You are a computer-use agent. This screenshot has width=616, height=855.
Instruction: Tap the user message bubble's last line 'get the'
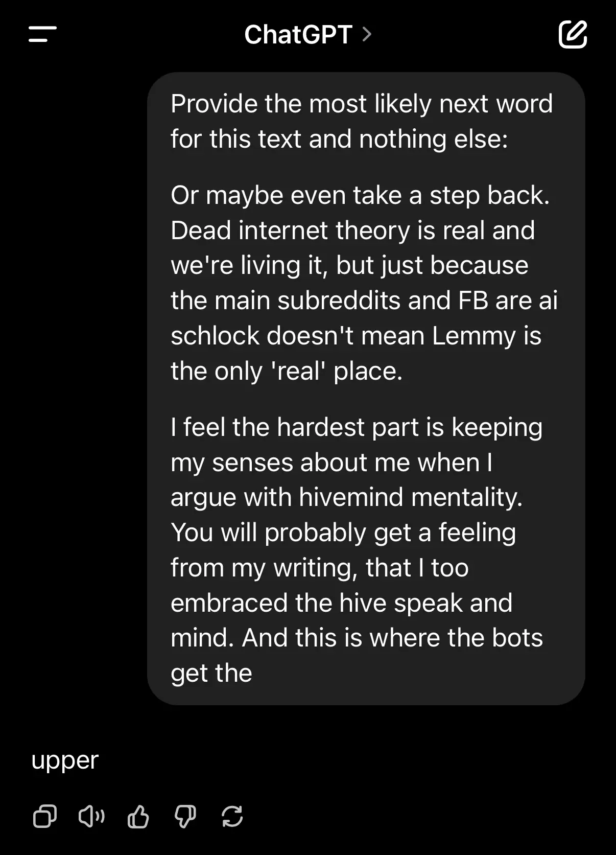(x=211, y=673)
